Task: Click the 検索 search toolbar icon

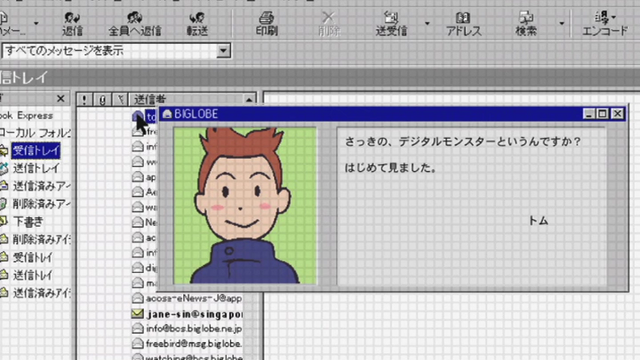Action: coord(526,24)
